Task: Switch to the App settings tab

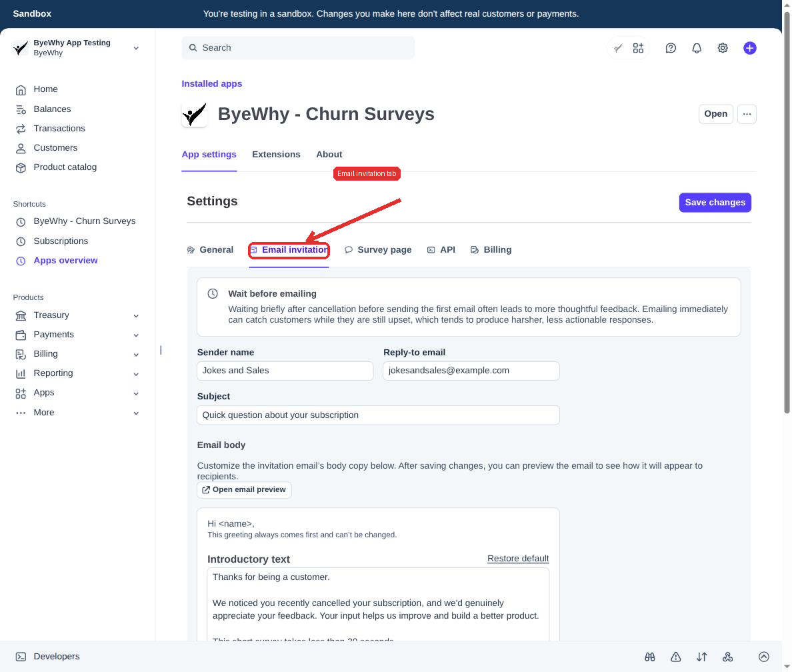Action: (209, 155)
